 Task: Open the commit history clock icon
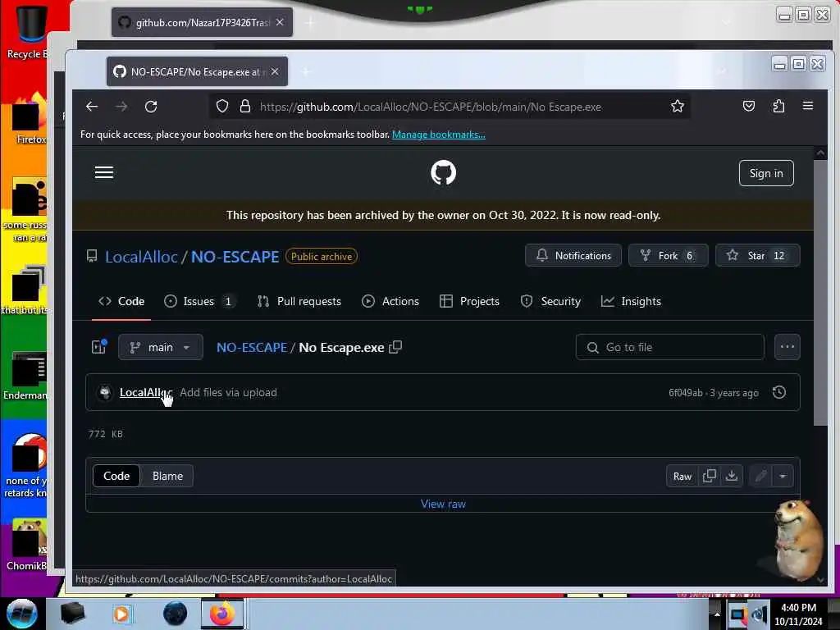(x=779, y=392)
